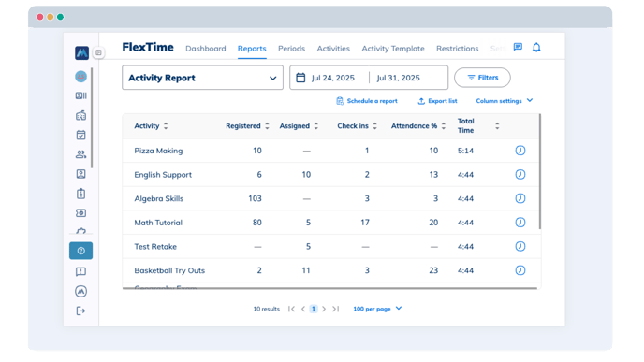Click the Test Retake activity name
The image size is (644, 362).
tap(155, 247)
